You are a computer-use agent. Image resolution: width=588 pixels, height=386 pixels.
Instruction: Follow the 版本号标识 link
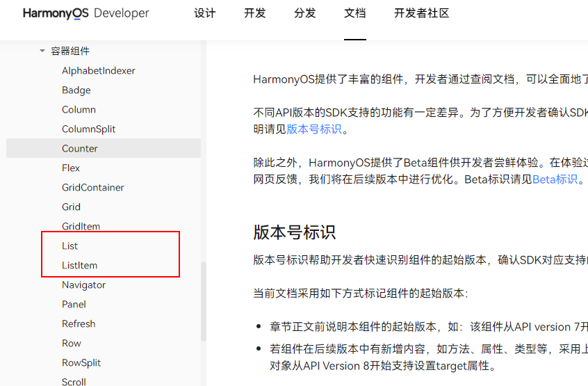(314, 129)
